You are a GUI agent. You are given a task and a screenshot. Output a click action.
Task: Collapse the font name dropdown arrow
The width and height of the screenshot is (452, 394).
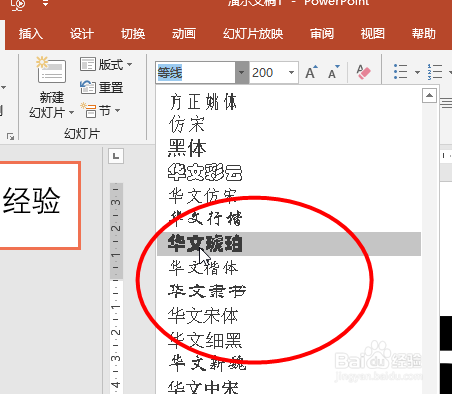click(x=242, y=72)
